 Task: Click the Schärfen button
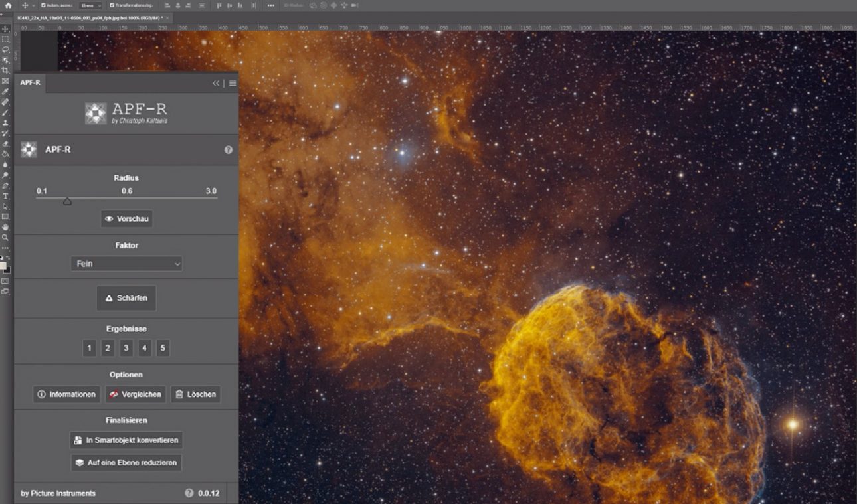(x=126, y=298)
